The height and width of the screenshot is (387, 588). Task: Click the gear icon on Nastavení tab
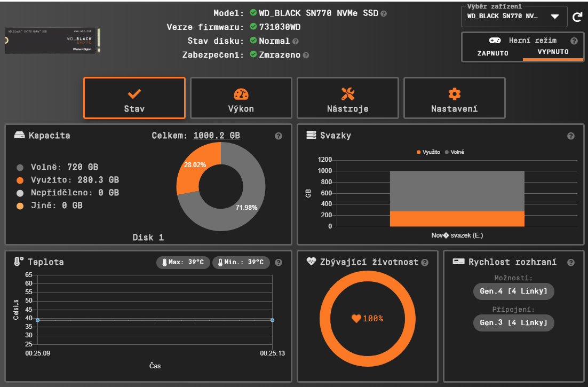[x=454, y=94]
